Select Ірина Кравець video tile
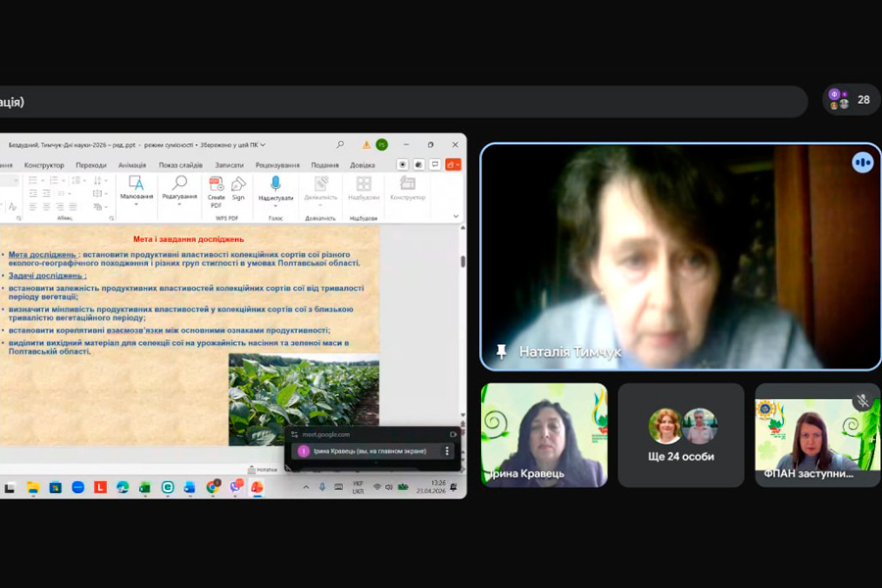The image size is (882, 588). [x=544, y=435]
